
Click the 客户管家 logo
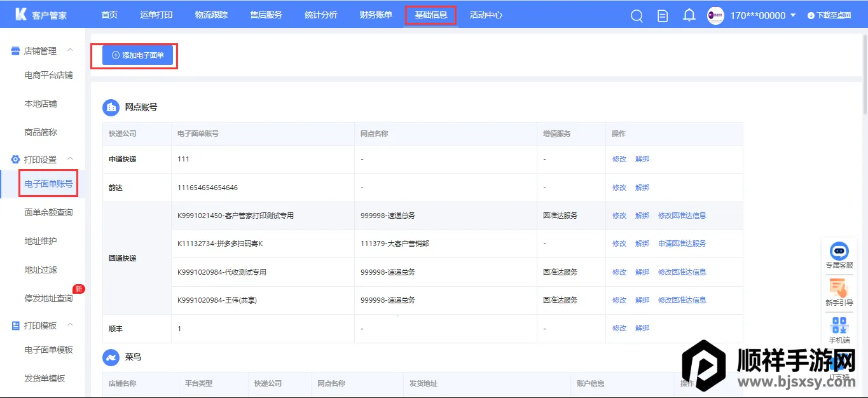[x=41, y=15]
